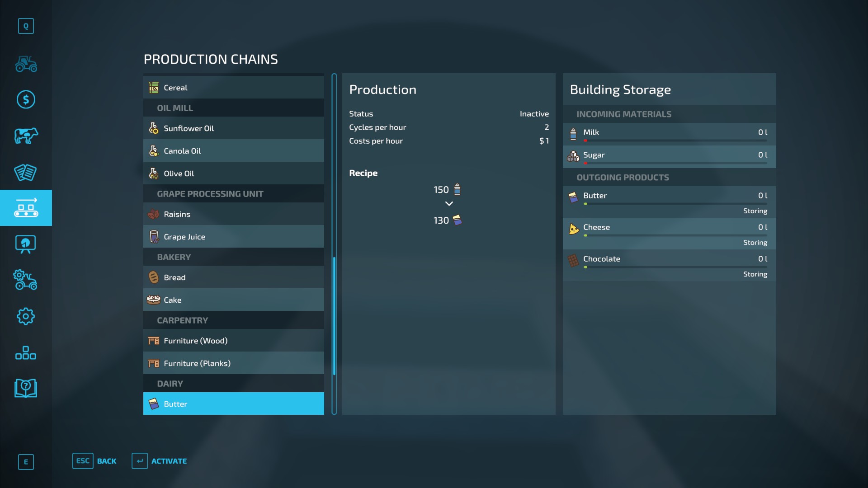Screen dimensions: 868x488
Task: Open the vehicles tractor sidebar icon
Action: coord(26,64)
